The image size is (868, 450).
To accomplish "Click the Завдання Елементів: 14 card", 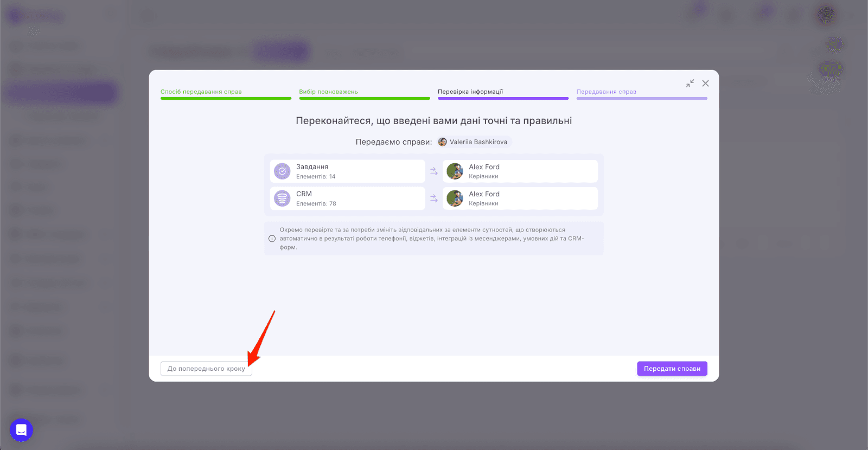I will tap(347, 171).
